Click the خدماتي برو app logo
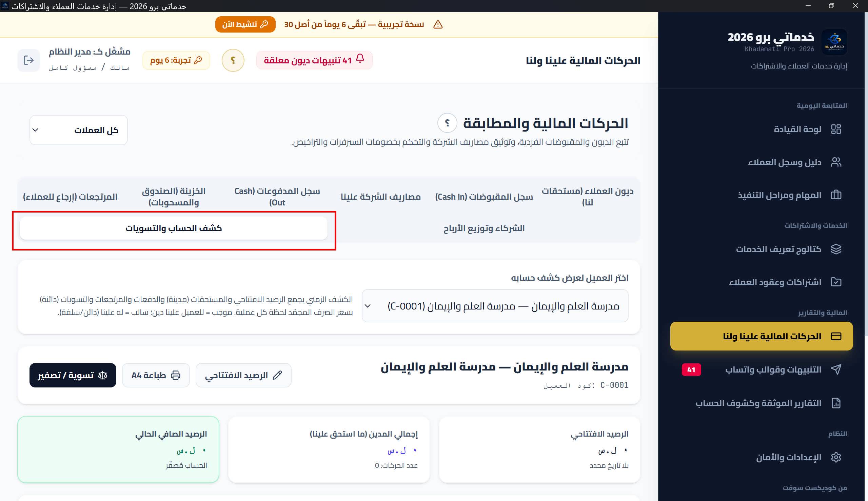Image resolution: width=868 pixels, height=501 pixels. tap(834, 42)
